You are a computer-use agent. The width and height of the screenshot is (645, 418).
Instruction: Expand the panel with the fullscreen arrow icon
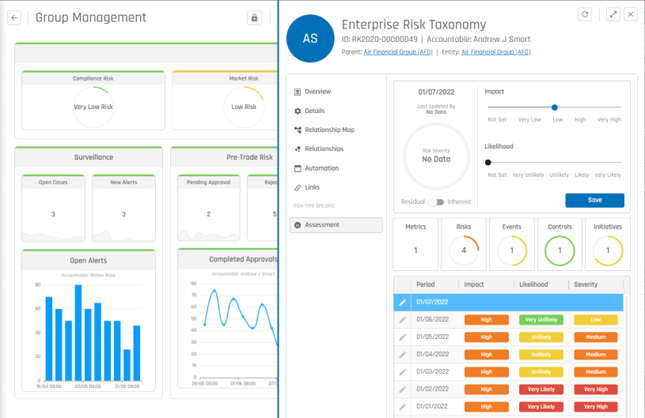click(x=613, y=14)
